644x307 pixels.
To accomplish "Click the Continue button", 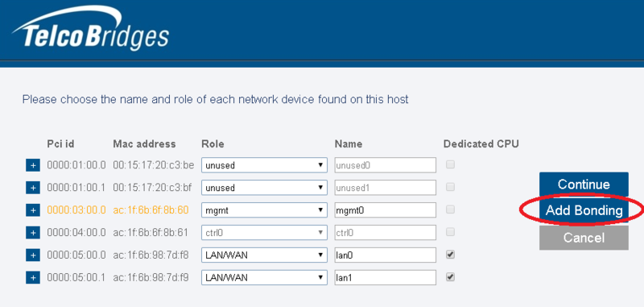I will (x=584, y=184).
